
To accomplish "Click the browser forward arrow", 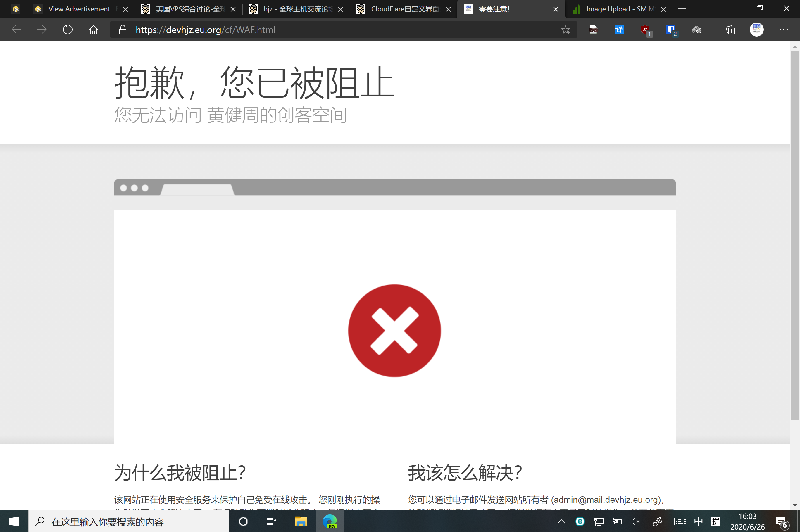I will pyautogui.click(x=42, y=30).
